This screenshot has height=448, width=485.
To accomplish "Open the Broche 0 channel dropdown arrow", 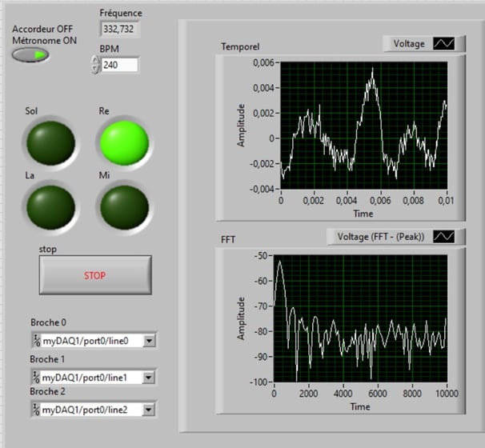I will click(x=150, y=341).
